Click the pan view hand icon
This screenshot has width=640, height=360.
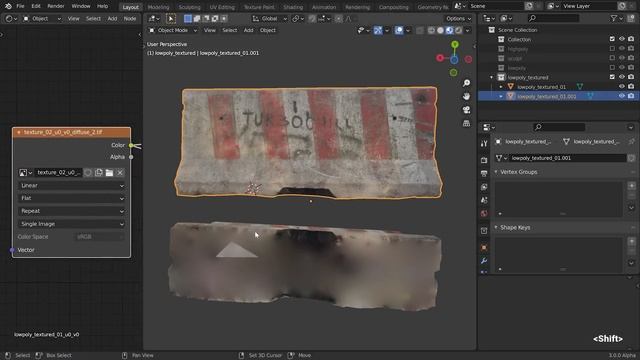pyautogui.click(x=466, y=96)
